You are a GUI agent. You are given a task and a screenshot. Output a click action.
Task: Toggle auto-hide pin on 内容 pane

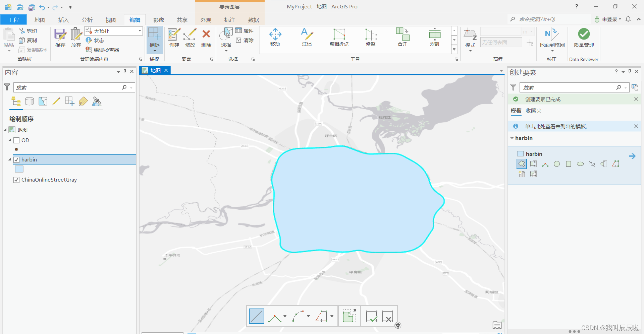(125, 71)
